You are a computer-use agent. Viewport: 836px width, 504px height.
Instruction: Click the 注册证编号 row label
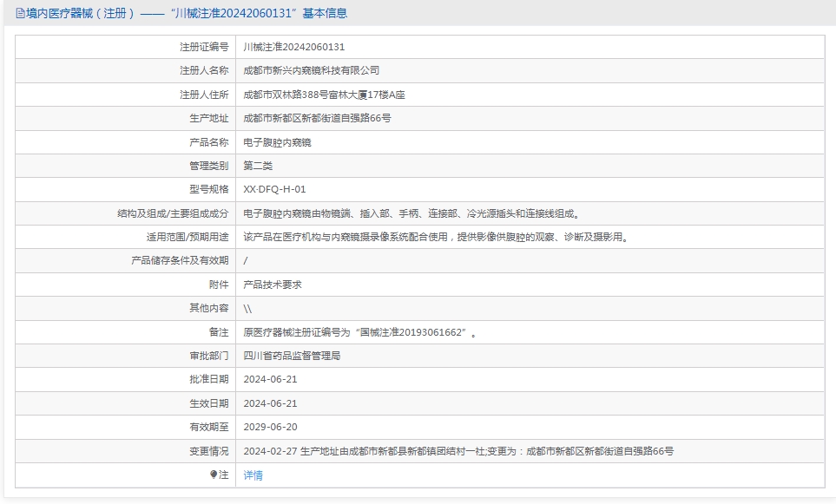pyautogui.click(x=204, y=47)
